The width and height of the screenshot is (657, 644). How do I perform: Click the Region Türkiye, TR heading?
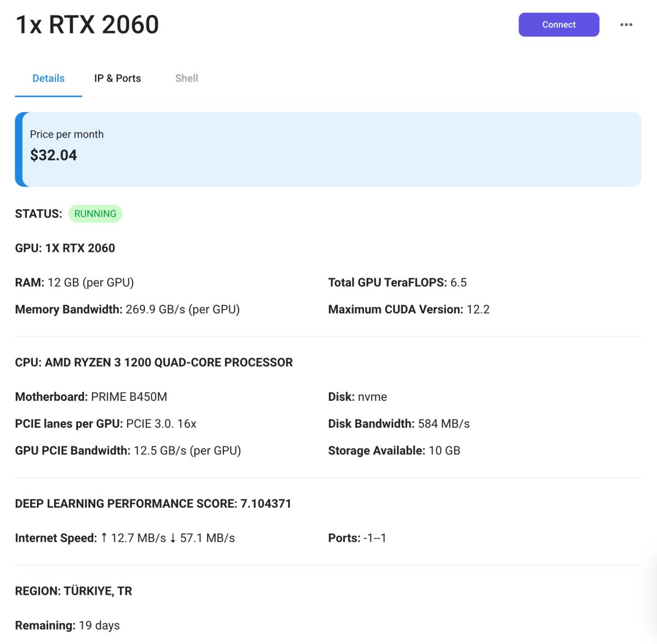(x=73, y=591)
